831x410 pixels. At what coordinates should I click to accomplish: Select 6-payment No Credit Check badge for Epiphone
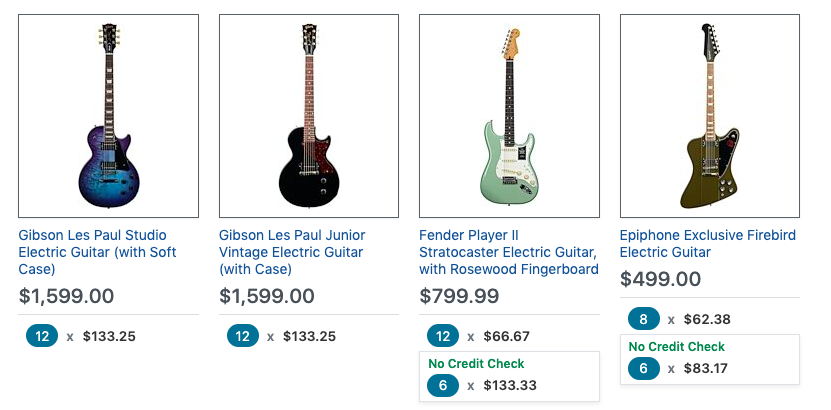pyautogui.click(x=643, y=368)
